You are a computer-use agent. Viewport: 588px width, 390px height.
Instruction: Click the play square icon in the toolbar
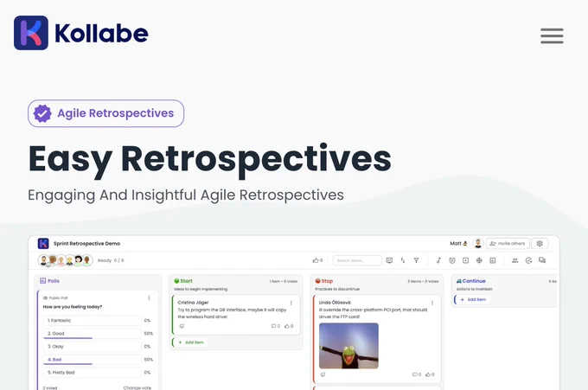[465, 260]
